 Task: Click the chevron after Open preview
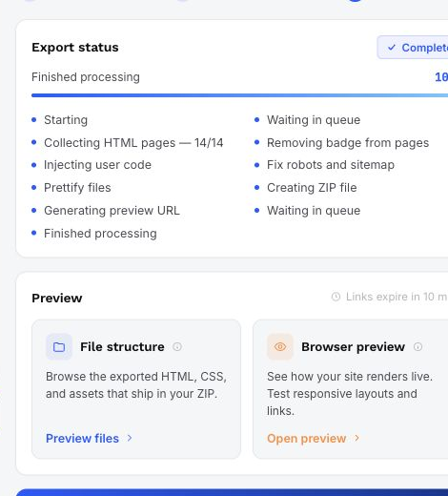point(356,438)
